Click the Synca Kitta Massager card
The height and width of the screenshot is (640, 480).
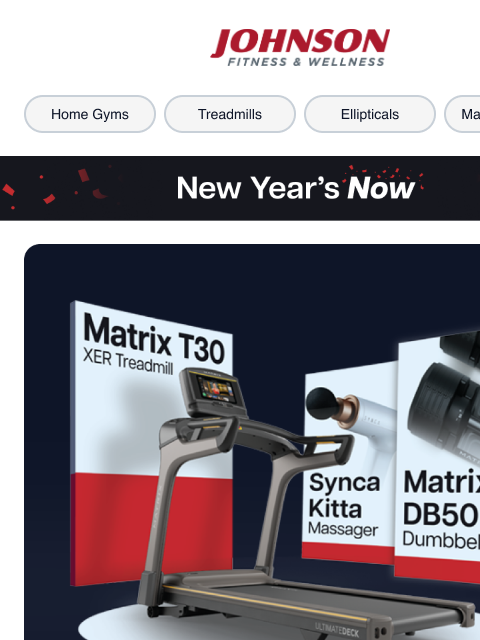coord(349,462)
